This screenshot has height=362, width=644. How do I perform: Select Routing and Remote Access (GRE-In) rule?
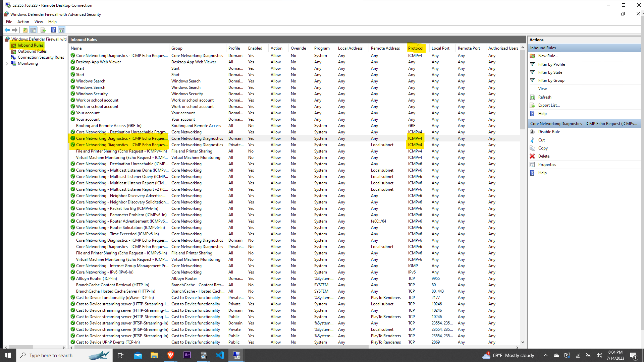[x=109, y=126]
